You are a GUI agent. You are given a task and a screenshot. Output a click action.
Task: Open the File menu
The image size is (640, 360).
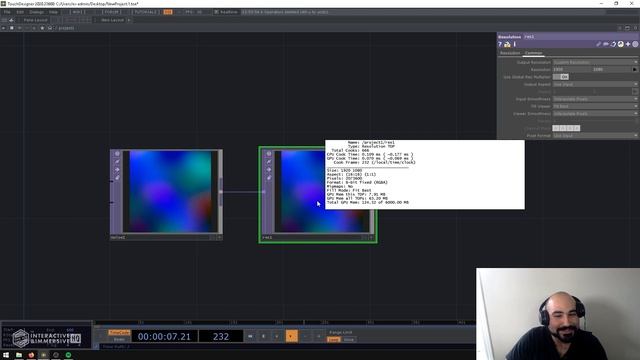(x=7, y=12)
